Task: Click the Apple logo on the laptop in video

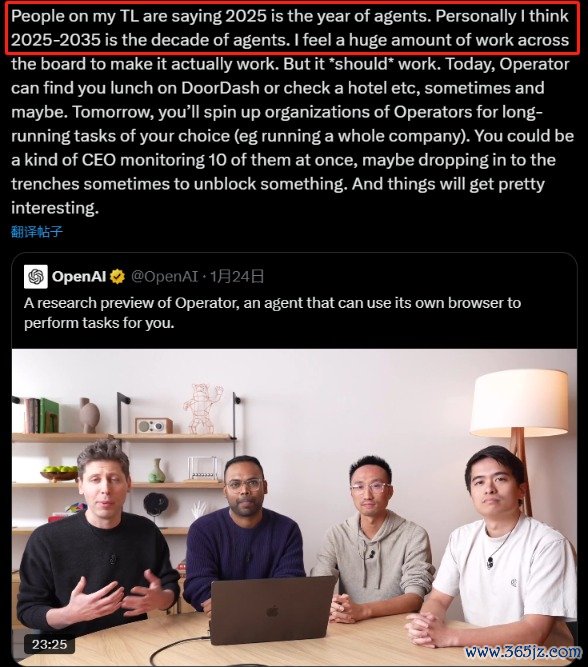Action: [x=272, y=612]
